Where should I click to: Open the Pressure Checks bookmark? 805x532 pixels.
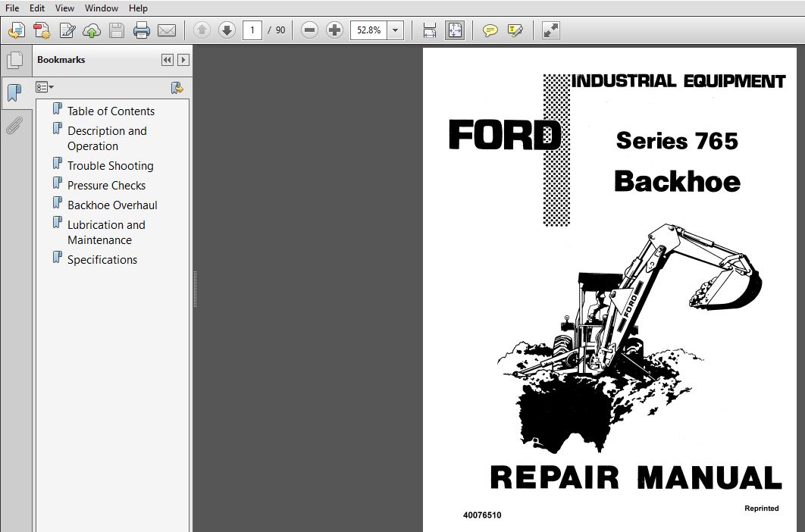click(106, 186)
